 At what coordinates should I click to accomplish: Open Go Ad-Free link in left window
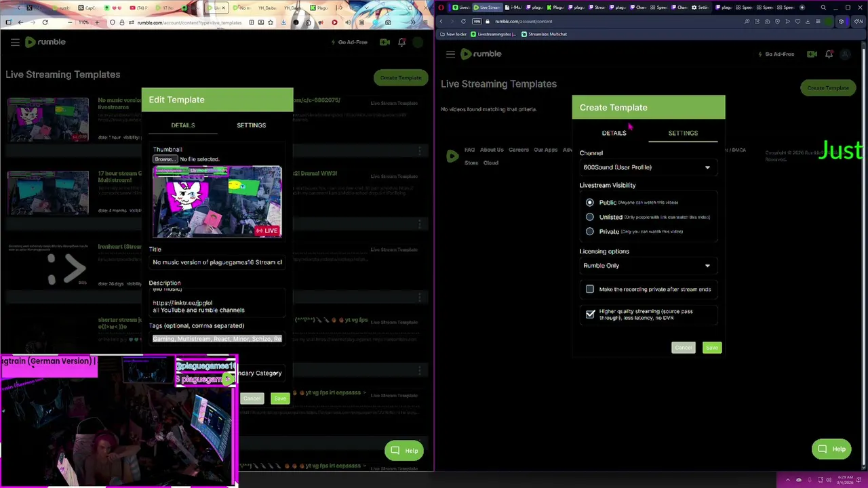349,42
